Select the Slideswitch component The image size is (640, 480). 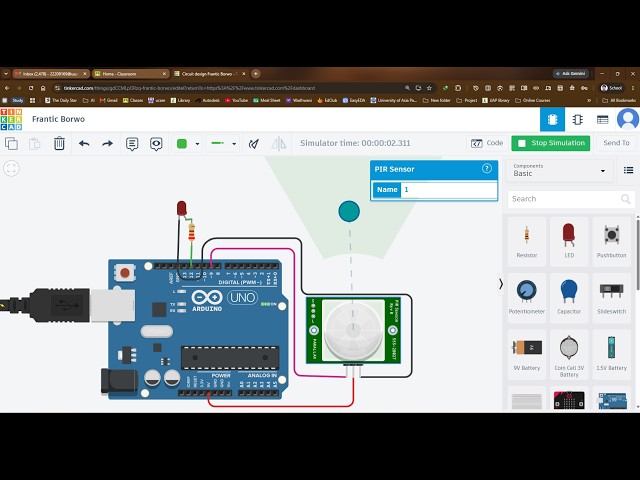[611, 298]
